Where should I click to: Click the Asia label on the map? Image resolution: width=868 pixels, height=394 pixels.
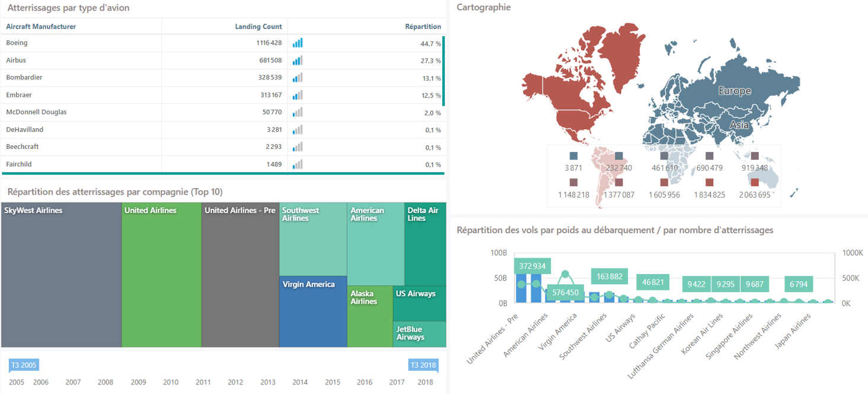pos(739,125)
